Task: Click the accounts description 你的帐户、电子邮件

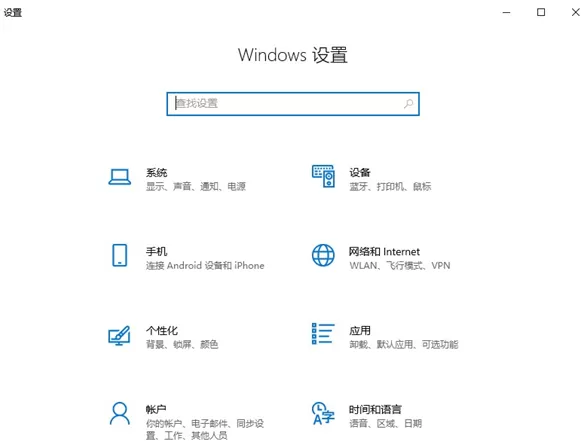Action: [x=205, y=429]
